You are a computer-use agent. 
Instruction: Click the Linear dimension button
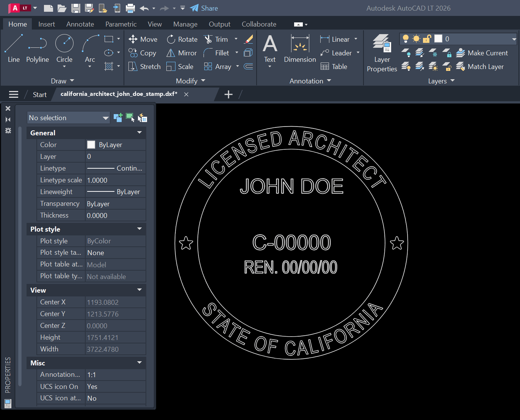[x=335, y=39]
